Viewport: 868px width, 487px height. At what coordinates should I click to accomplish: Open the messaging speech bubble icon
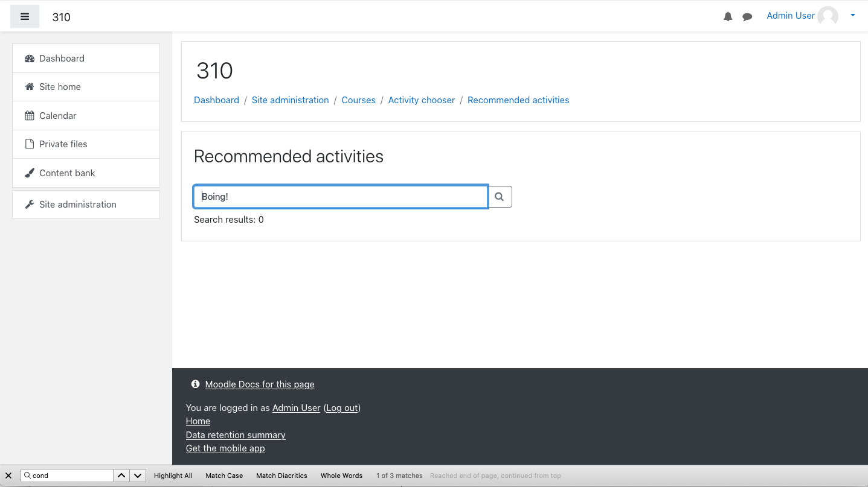(x=747, y=17)
